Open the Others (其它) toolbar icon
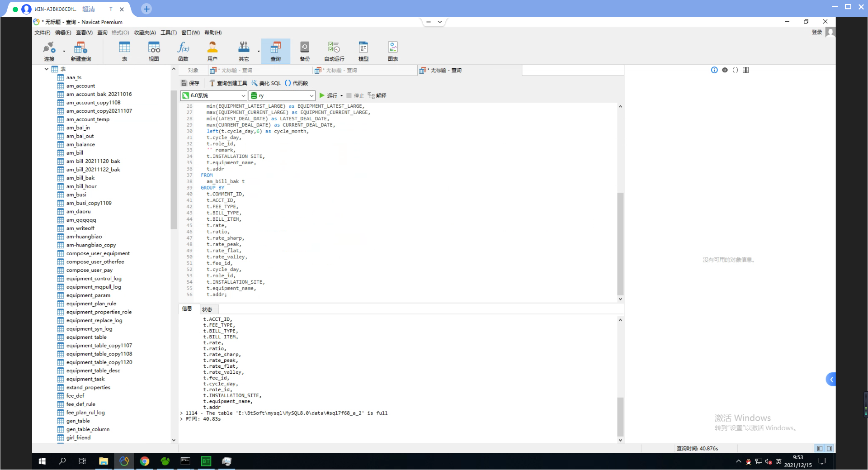868x470 pixels. point(244,51)
